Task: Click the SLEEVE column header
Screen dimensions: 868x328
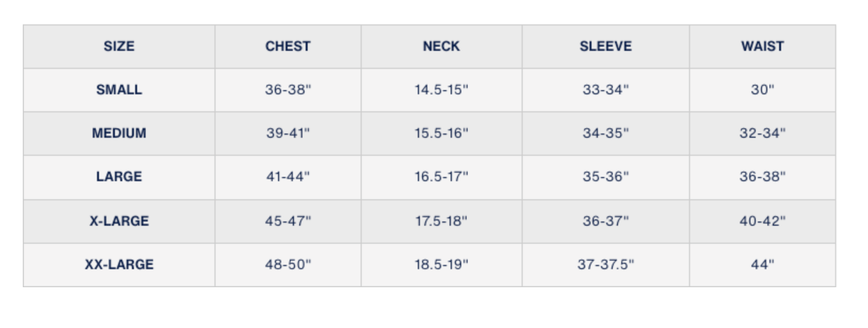Action: tap(606, 47)
